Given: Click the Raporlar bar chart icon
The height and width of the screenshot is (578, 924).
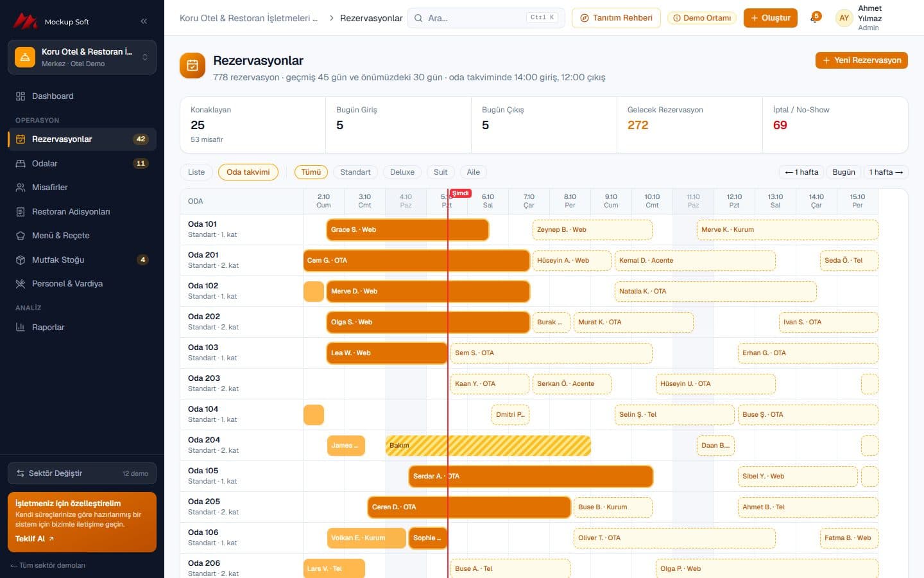Looking at the screenshot, I should tap(21, 328).
